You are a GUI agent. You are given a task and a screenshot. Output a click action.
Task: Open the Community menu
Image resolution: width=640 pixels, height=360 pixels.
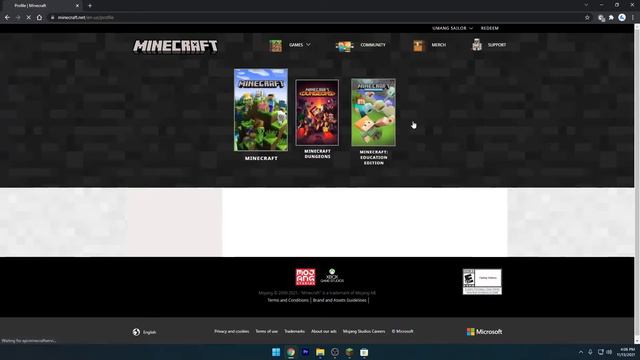point(373,45)
